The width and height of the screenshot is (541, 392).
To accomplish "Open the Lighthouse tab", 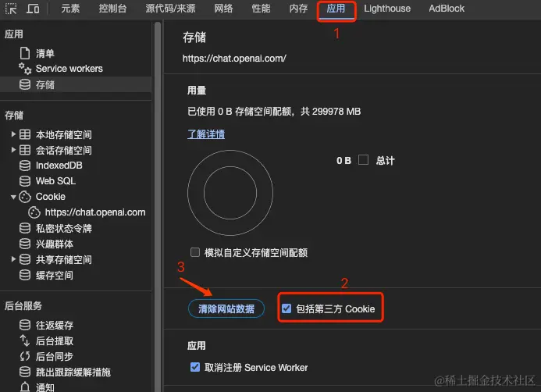I will coord(387,9).
